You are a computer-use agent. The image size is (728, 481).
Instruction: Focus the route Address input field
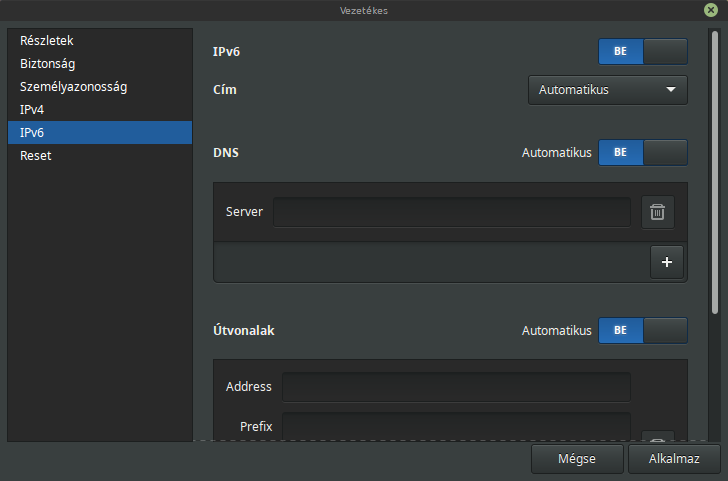tap(456, 387)
